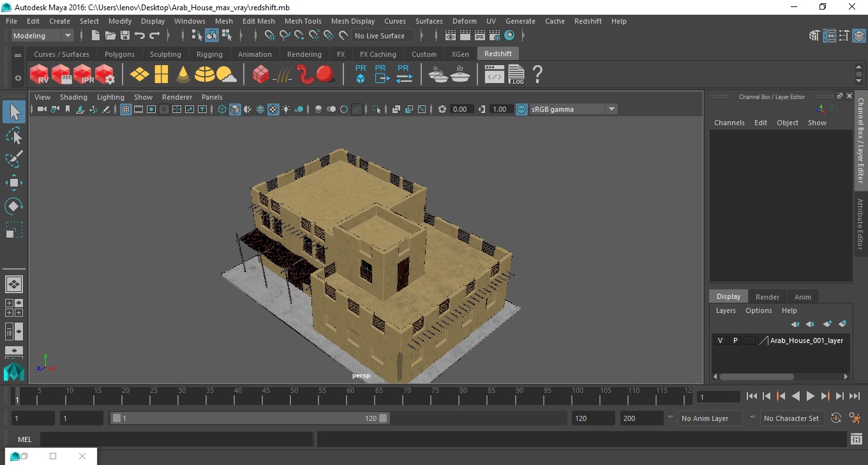Activate the Rotate tool
Image resolution: width=868 pixels, height=465 pixels.
point(14,206)
